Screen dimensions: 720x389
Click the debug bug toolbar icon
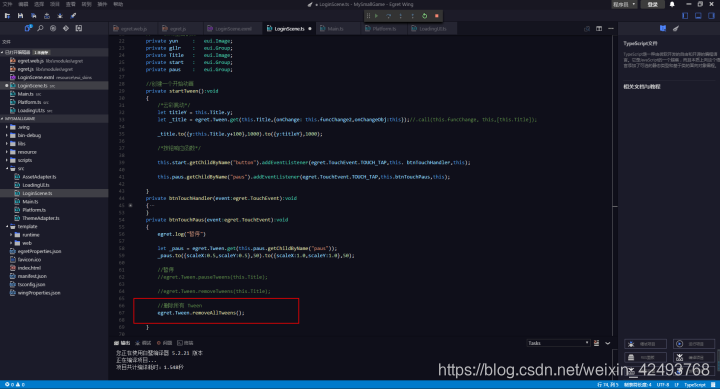(60, 16)
